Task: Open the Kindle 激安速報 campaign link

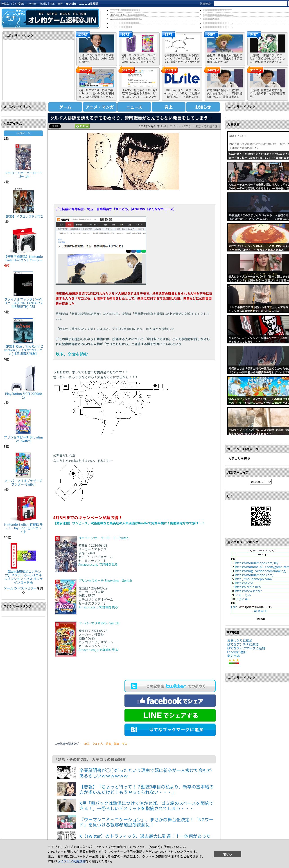Action: 129,523
